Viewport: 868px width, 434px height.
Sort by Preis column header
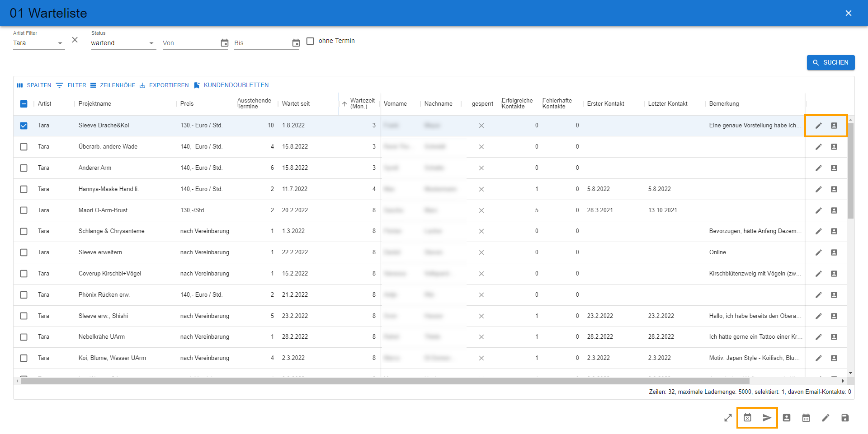click(x=187, y=104)
